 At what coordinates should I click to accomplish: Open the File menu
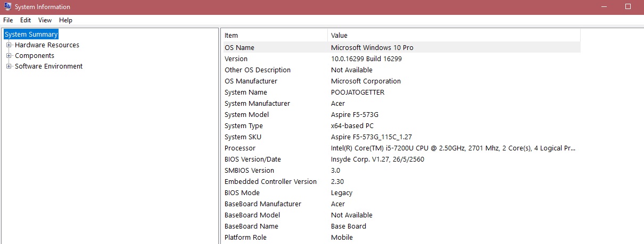[x=8, y=20]
